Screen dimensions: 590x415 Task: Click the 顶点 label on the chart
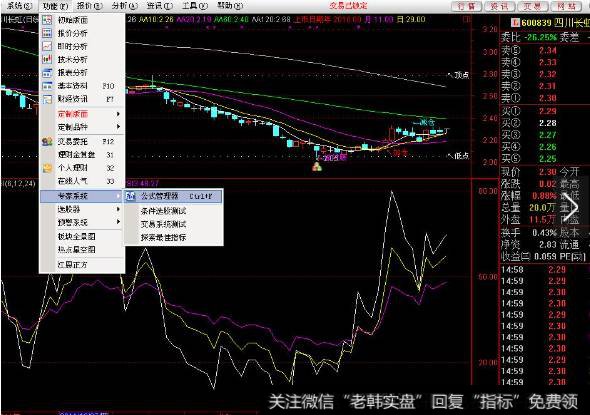pos(461,75)
